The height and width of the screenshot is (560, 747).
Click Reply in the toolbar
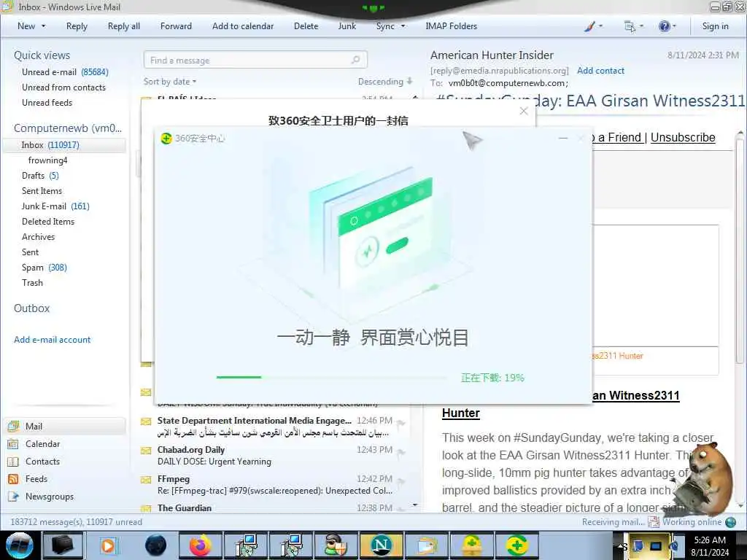click(77, 26)
